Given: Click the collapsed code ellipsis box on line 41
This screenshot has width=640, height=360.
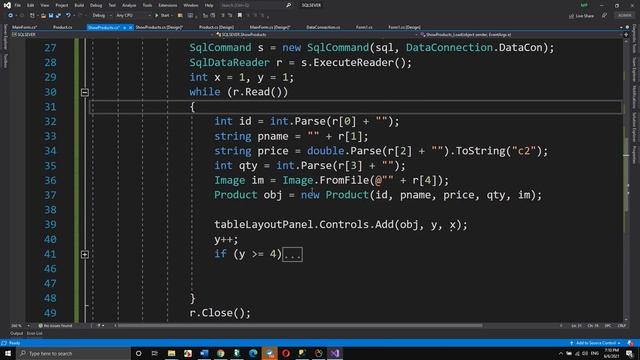Looking at the screenshot, I should click(293, 255).
